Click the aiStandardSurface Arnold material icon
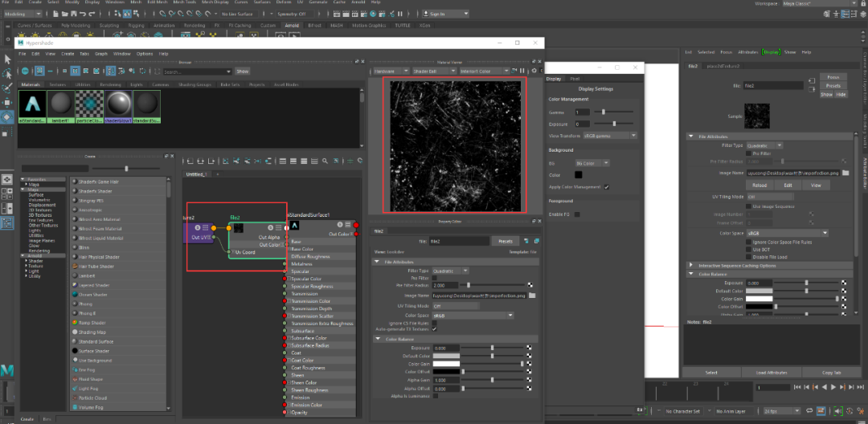 click(x=32, y=104)
